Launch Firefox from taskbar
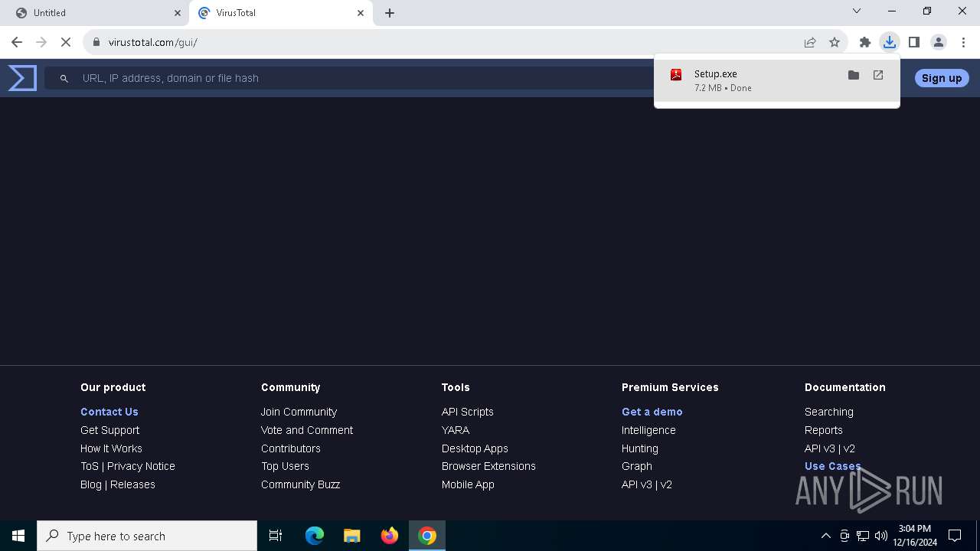 point(390,536)
